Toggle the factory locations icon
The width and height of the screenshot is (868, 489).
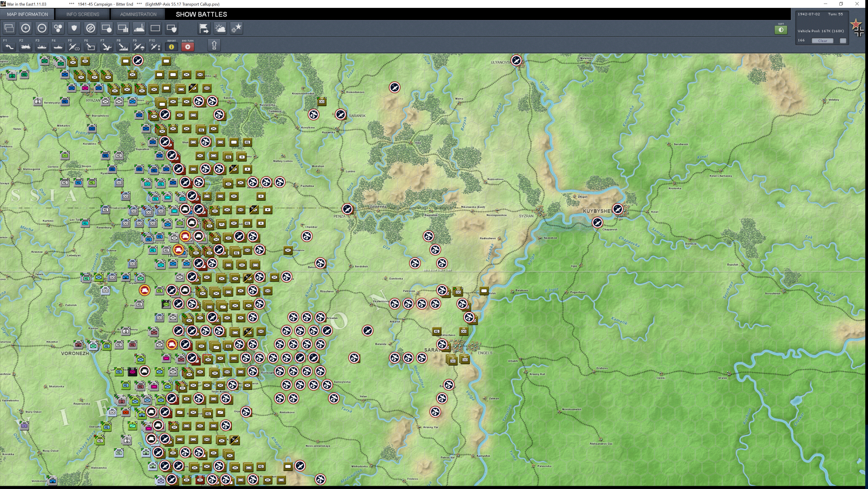(139, 28)
